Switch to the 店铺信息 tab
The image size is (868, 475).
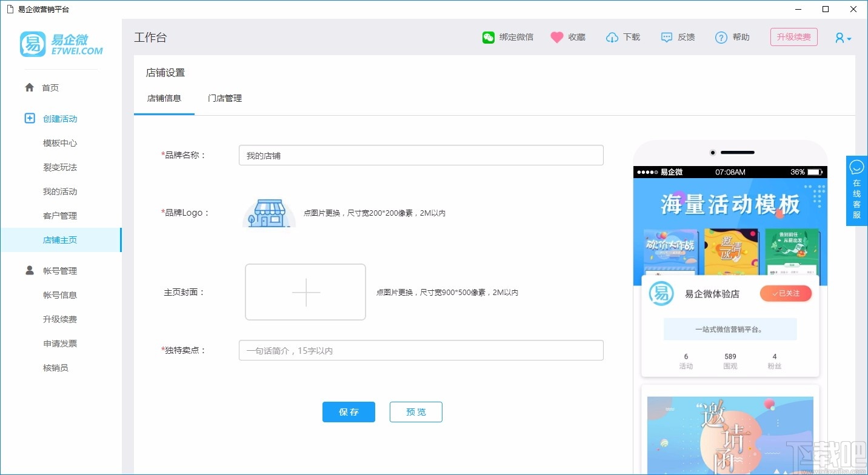tap(164, 98)
